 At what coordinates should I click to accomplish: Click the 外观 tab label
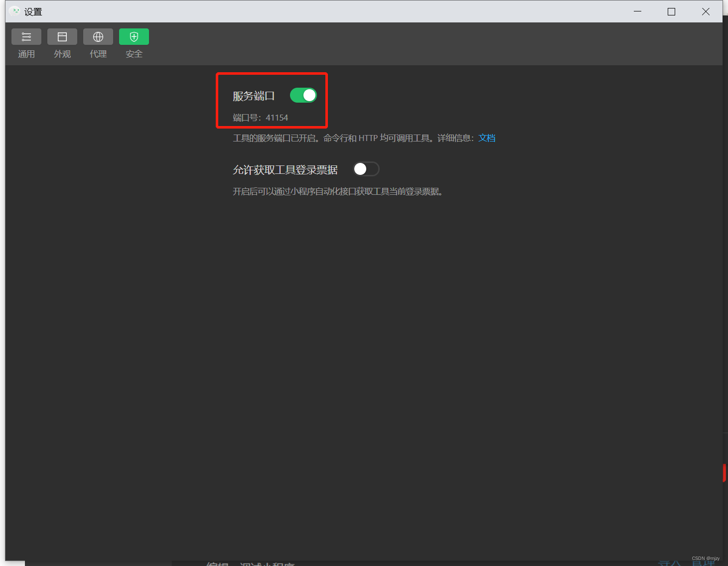click(62, 54)
